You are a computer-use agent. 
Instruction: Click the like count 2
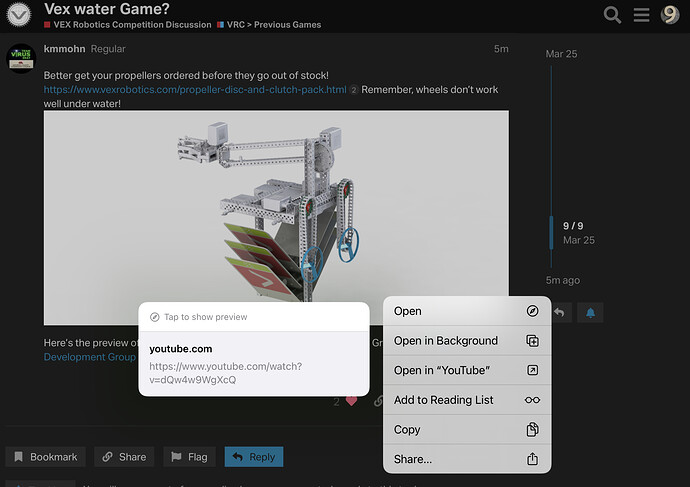[336, 401]
